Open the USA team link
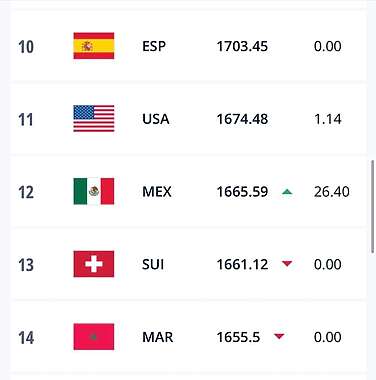 coord(156,119)
